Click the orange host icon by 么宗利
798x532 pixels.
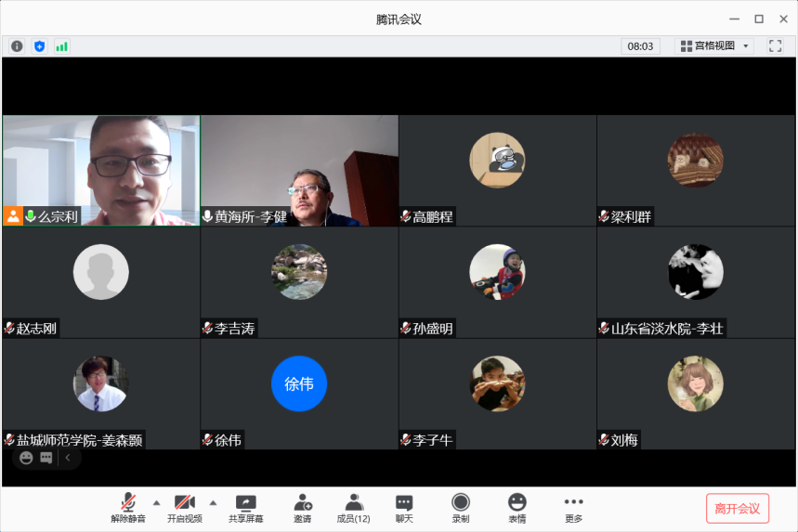[x=13, y=216]
